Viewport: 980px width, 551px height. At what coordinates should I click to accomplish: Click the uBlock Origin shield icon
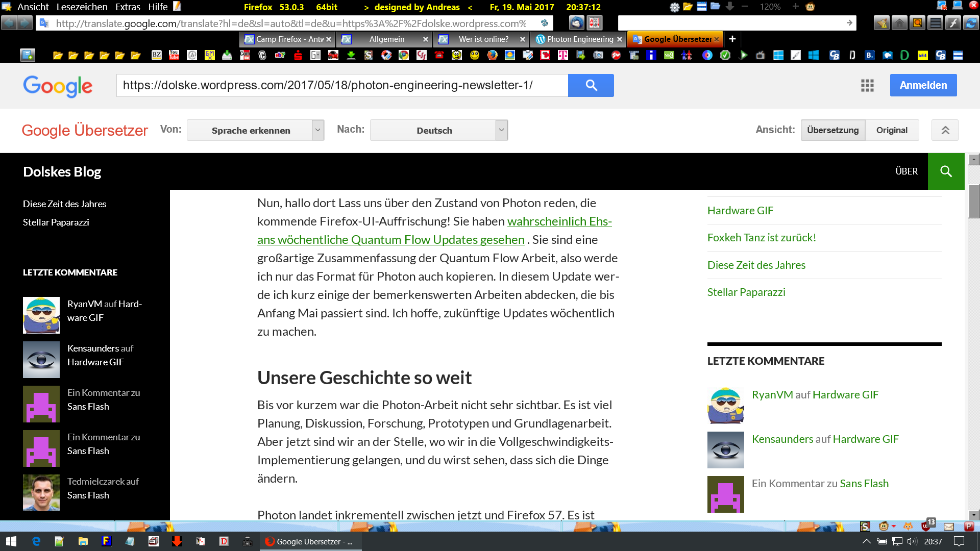click(925, 526)
